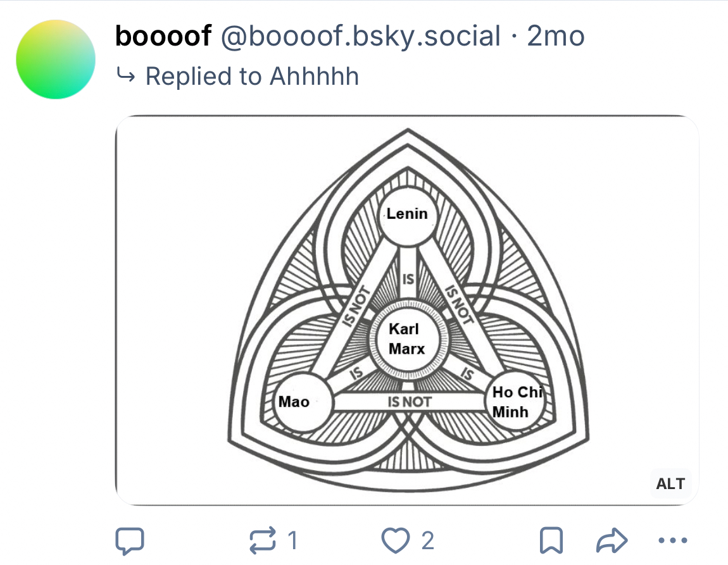Screen dimensions: 728x565
Task: Click the display name boooof
Action: pos(163,37)
